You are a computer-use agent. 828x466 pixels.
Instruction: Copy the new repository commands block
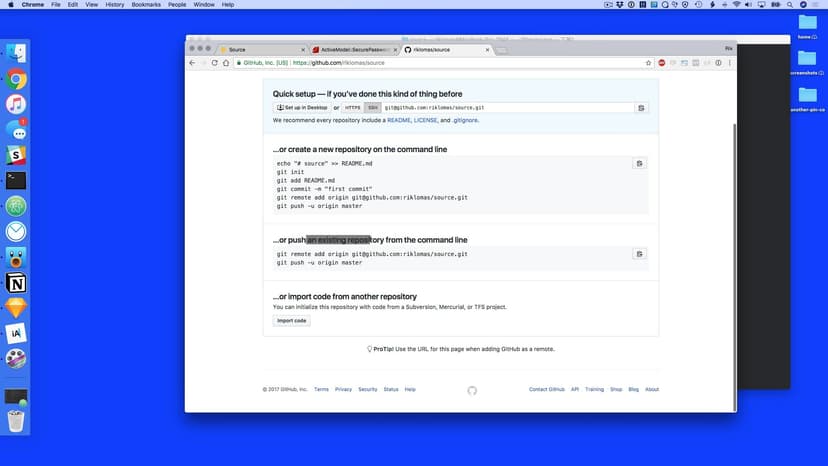(x=640, y=163)
